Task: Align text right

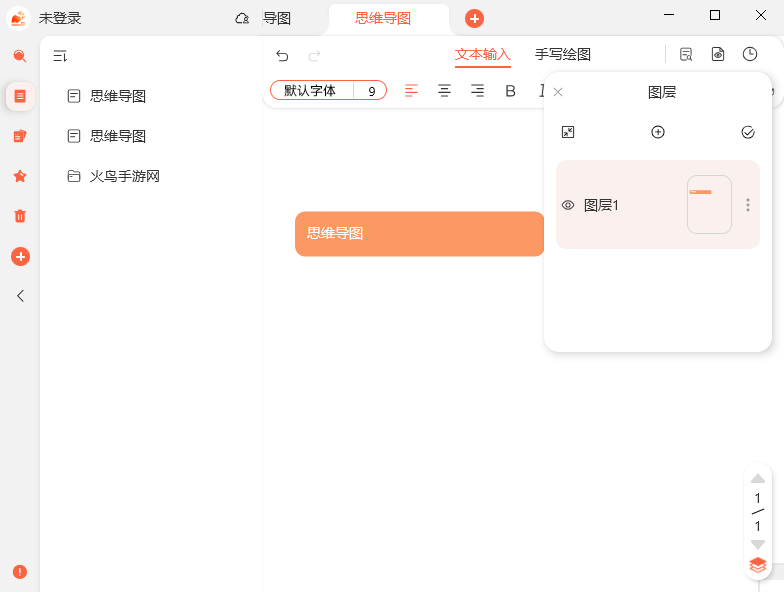Action: tap(477, 90)
